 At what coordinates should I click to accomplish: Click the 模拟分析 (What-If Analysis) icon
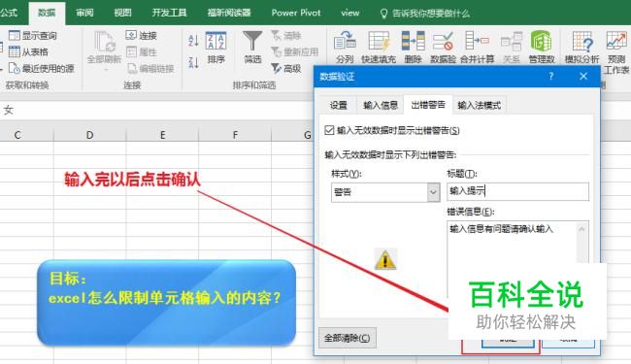tap(582, 41)
